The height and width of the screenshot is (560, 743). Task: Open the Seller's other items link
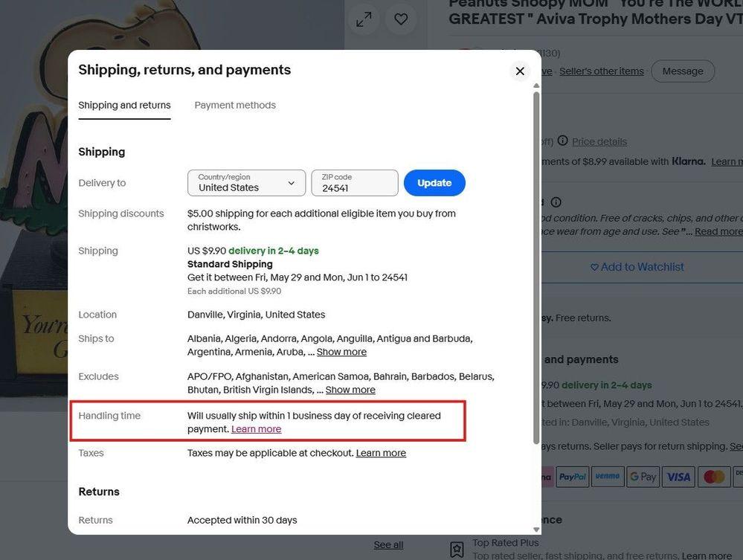pos(602,71)
